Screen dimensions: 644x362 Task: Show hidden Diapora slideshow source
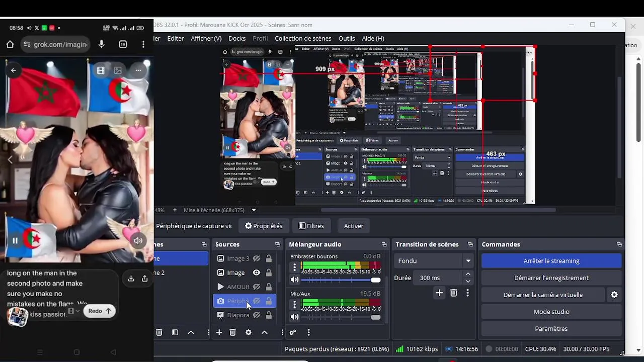tap(257, 315)
